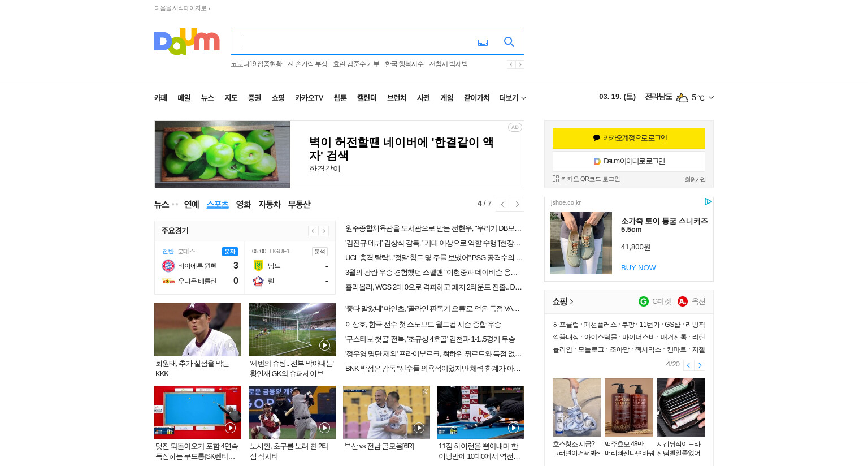Play the 부산 vs 전남 골모음 video
The width and height of the screenshot is (868, 466).
[x=387, y=412]
